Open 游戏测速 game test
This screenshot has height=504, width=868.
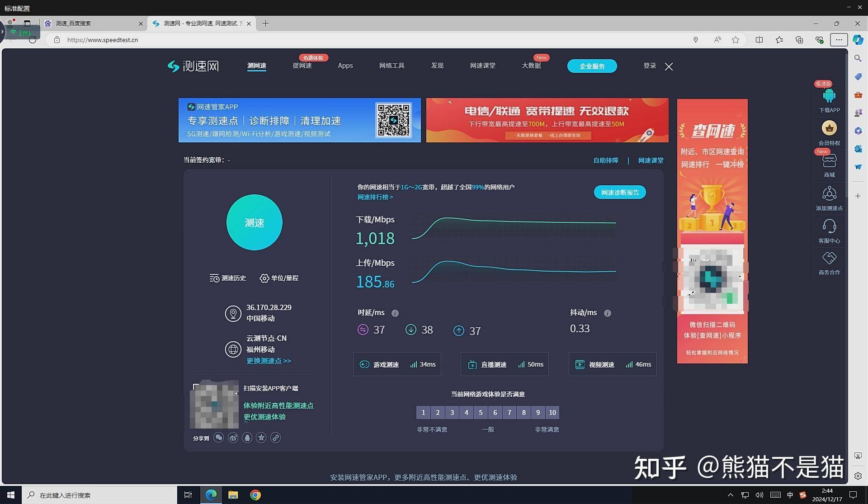click(397, 364)
